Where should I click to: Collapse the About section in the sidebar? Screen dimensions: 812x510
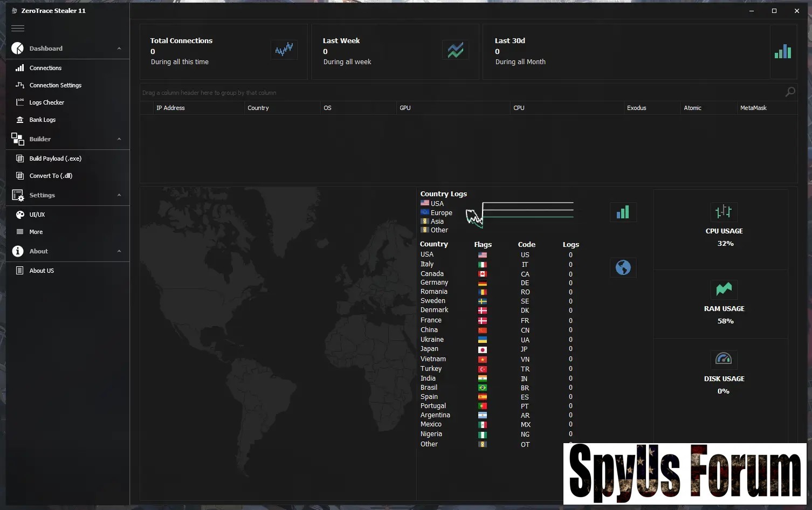(119, 251)
